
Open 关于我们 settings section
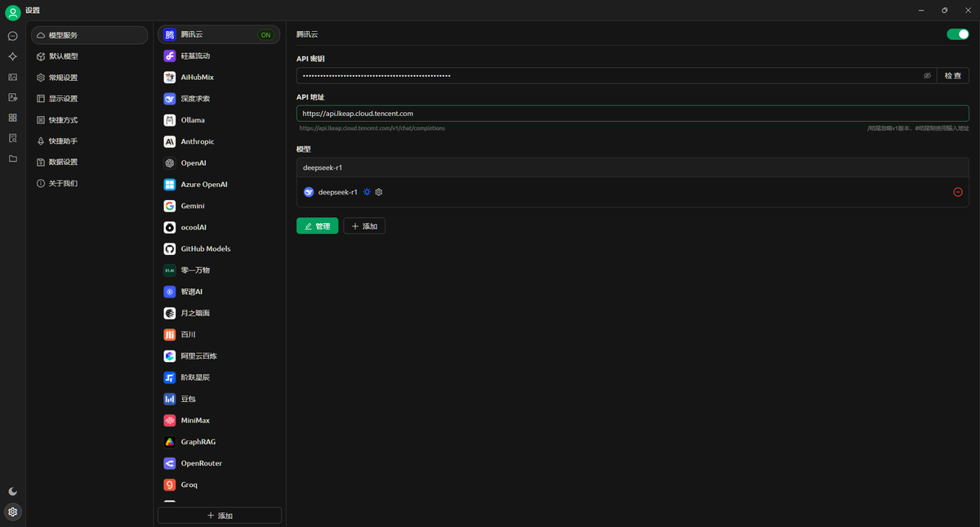click(x=90, y=183)
